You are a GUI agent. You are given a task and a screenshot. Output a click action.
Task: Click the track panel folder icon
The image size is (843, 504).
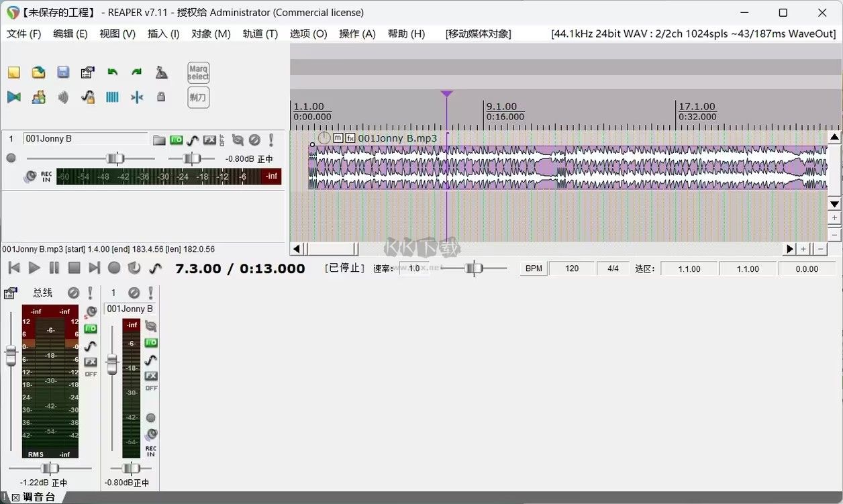point(159,140)
